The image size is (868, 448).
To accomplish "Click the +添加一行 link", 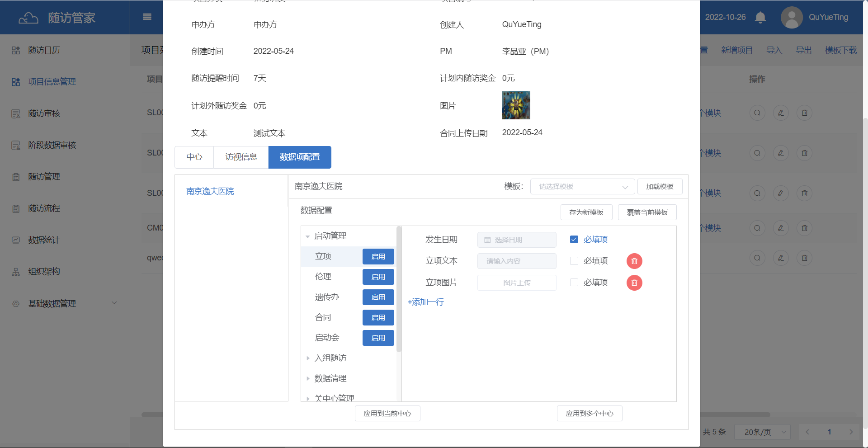I will tap(425, 302).
